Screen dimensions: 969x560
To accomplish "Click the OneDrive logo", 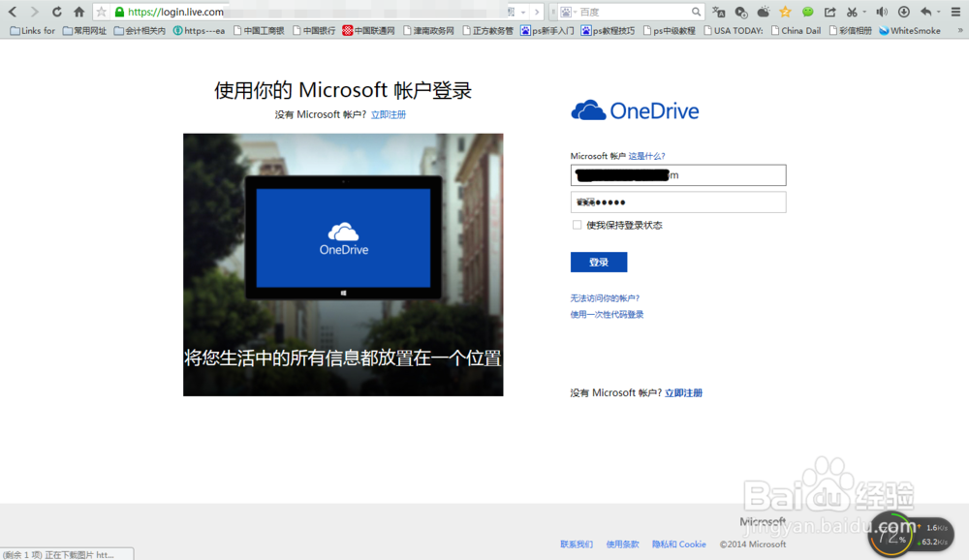I will tap(635, 110).
